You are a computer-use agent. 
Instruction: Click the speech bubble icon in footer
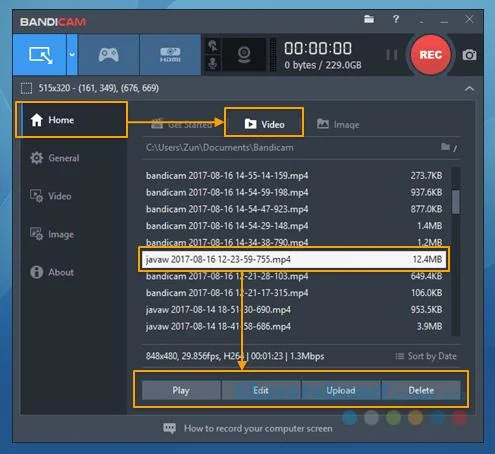tap(169, 428)
